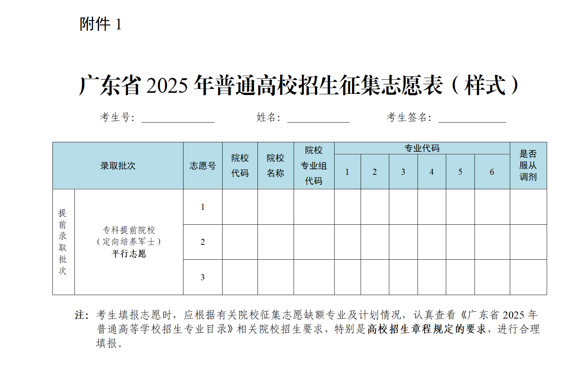Click the 附件 1 label

pos(100,25)
